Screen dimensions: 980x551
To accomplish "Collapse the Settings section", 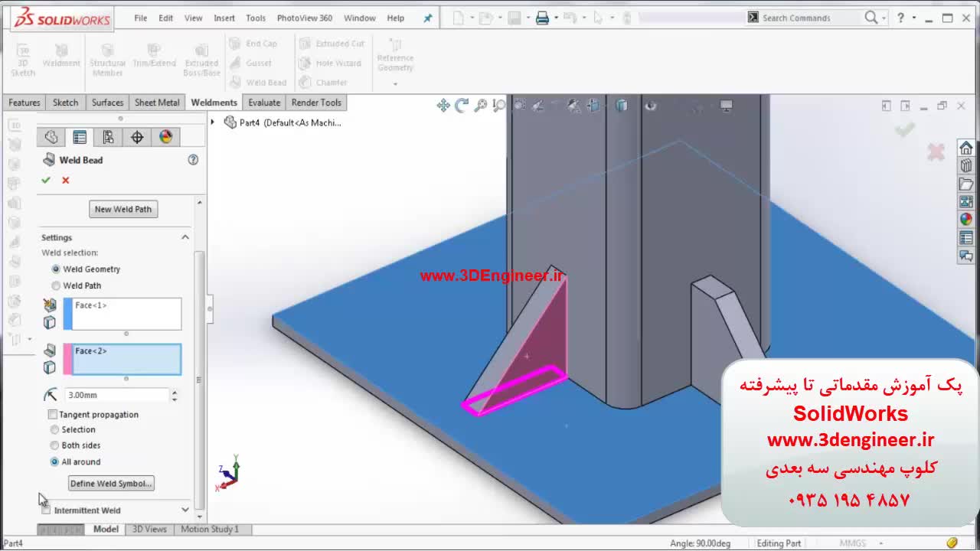I will click(x=185, y=238).
